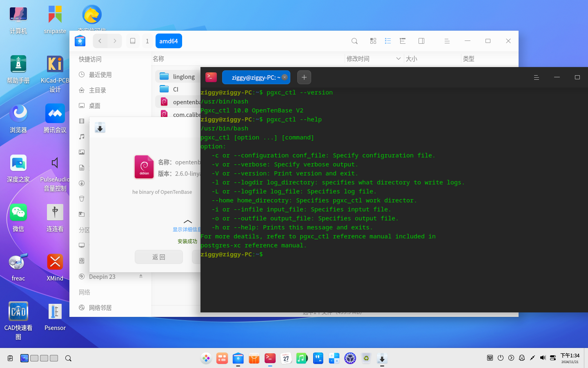Toggle the file manager detail side panel
The image size is (588, 368).
(x=421, y=41)
